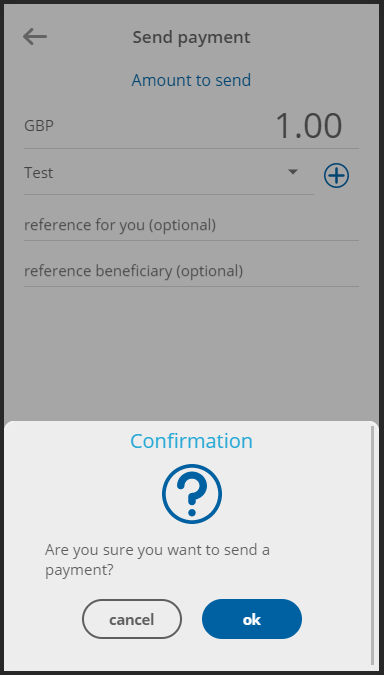The width and height of the screenshot is (384, 675).
Task: Click the Confirmation dialog scrollbar
Action: point(372,545)
